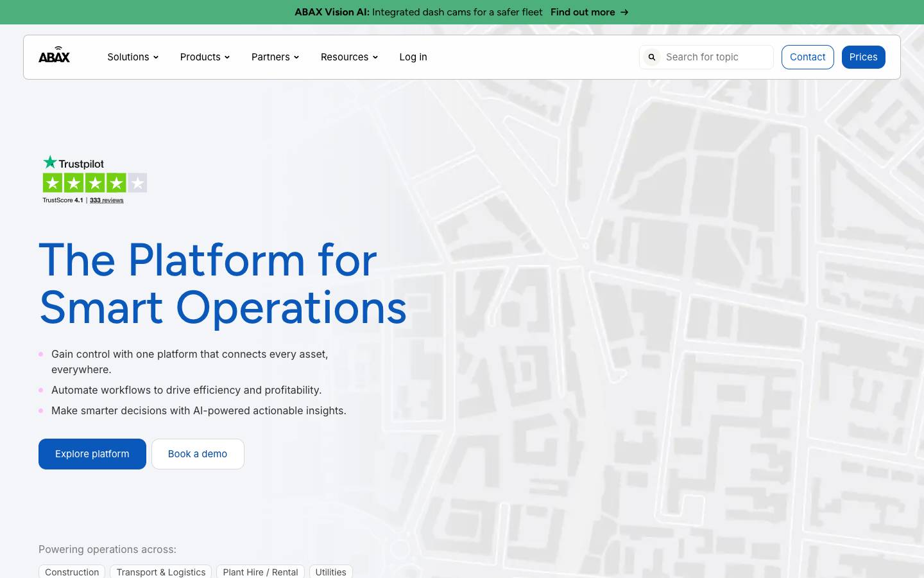Expand the Solutions dropdown menu
The height and width of the screenshot is (578, 924).
133,57
